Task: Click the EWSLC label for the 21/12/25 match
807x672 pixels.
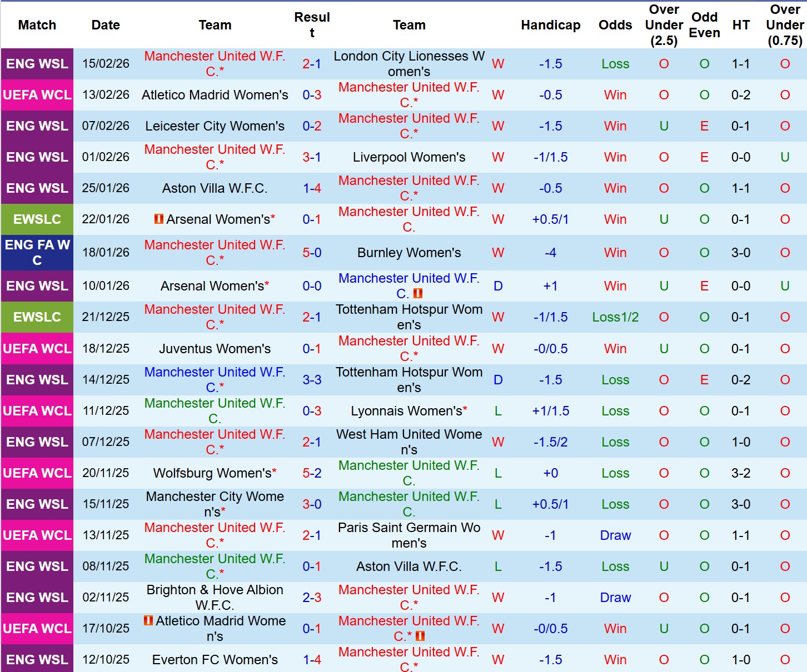Action: pyautogui.click(x=37, y=317)
